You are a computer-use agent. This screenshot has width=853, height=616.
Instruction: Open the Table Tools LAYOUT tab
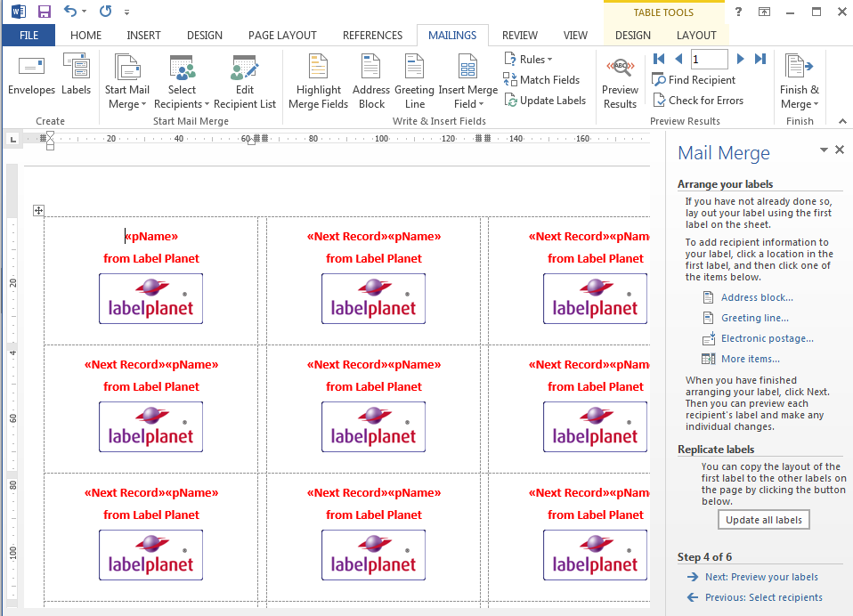(x=696, y=35)
